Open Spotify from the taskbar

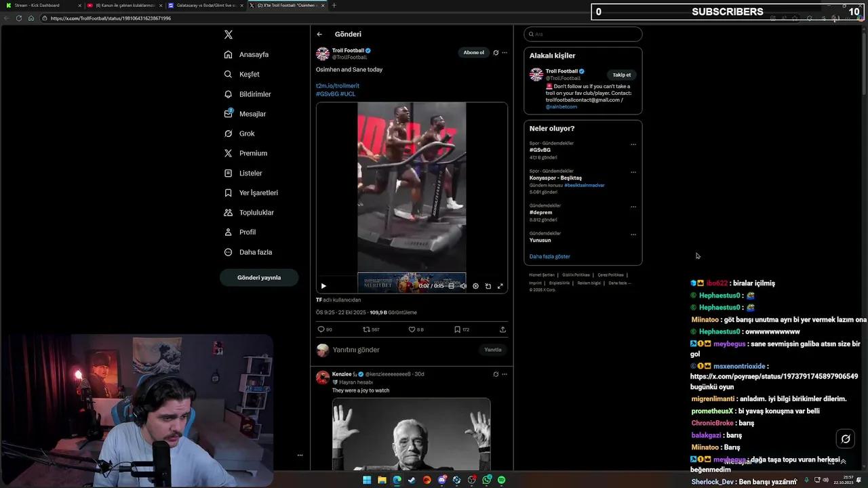(x=501, y=480)
